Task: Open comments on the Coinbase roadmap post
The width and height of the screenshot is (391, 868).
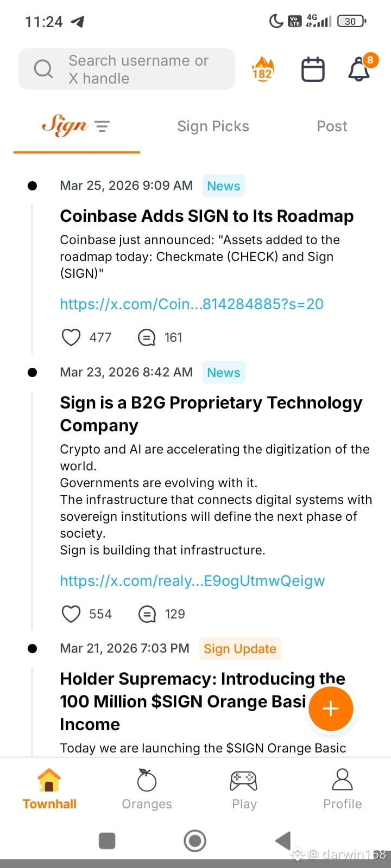Action: tap(147, 337)
